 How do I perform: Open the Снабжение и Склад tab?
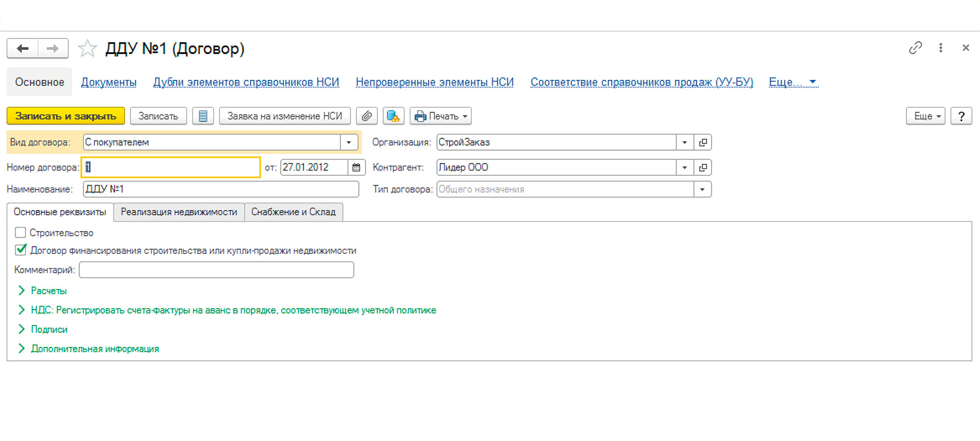pyautogui.click(x=293, y=212)
